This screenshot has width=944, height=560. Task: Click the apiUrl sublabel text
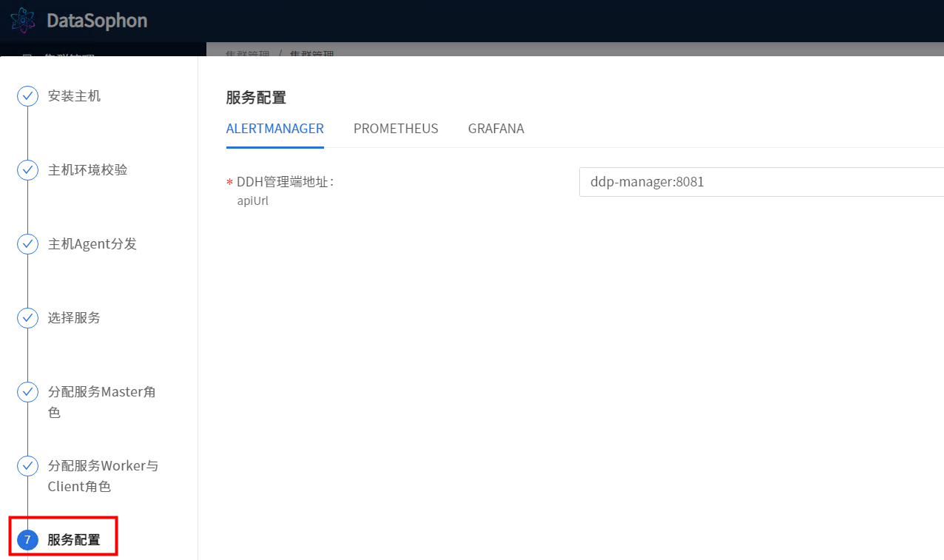[x=252, y=200]
